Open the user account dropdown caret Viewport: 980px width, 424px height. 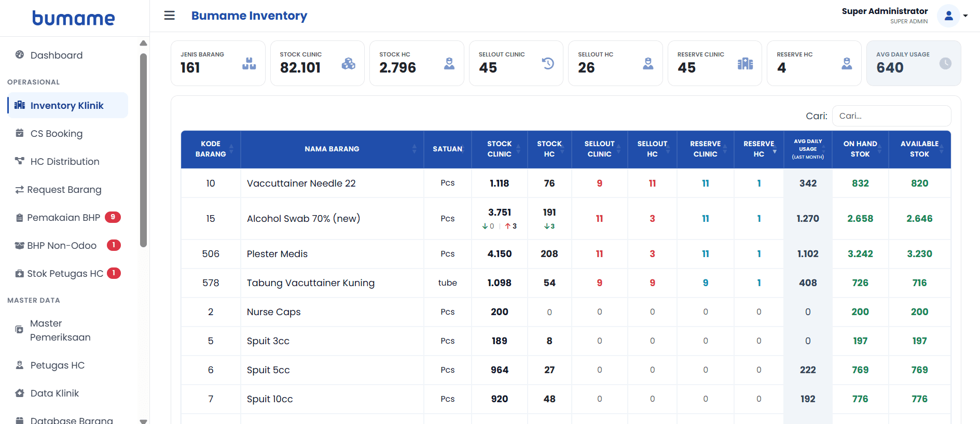click(x=965, y=16)
